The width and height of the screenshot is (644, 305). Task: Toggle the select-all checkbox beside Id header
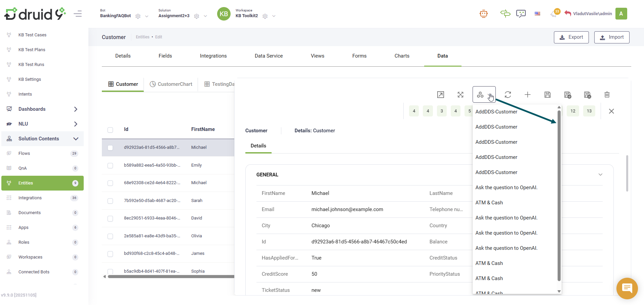click(110, 130)
